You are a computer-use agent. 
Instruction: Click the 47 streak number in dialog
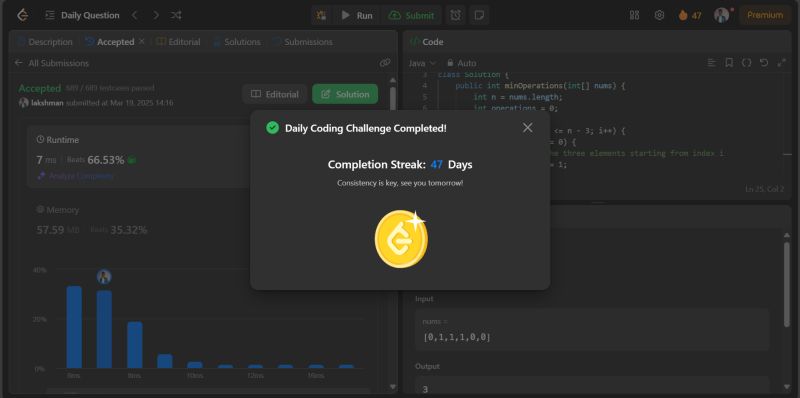[x=437, y=165]
